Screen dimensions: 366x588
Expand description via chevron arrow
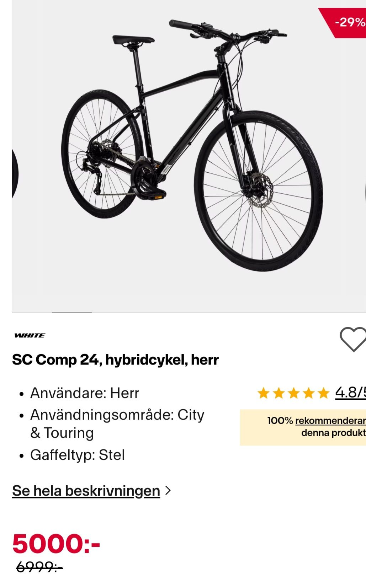[x=168, y=491]
